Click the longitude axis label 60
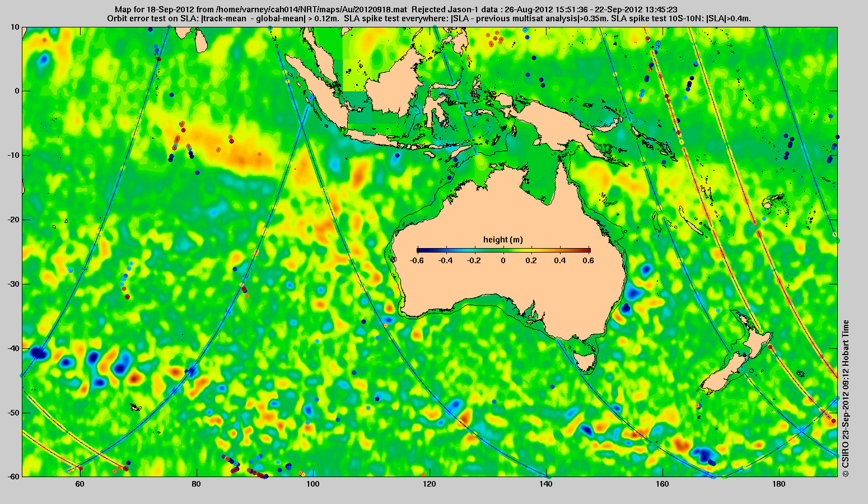Image resolution: width=868 pixels, height=504 pixels. 80,483
